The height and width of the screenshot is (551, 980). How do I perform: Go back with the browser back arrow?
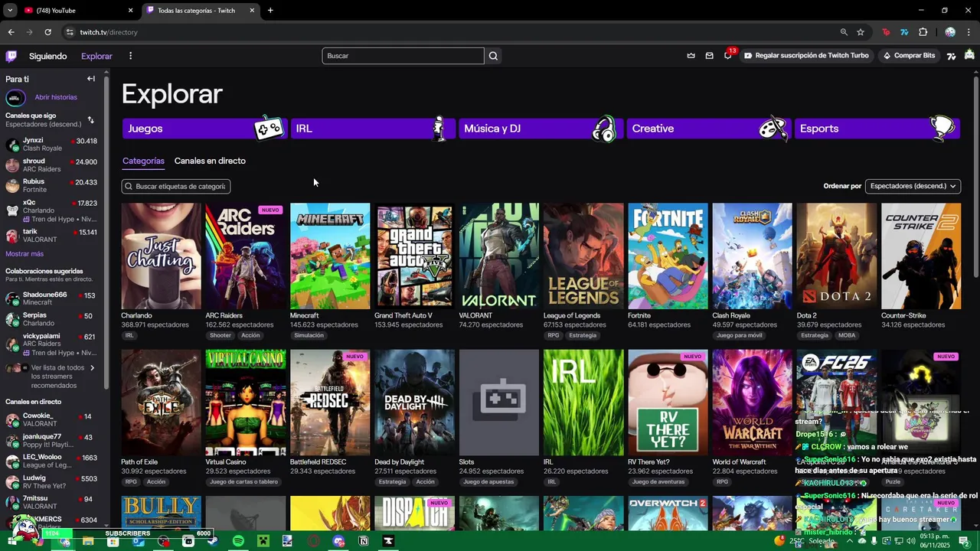11,32
